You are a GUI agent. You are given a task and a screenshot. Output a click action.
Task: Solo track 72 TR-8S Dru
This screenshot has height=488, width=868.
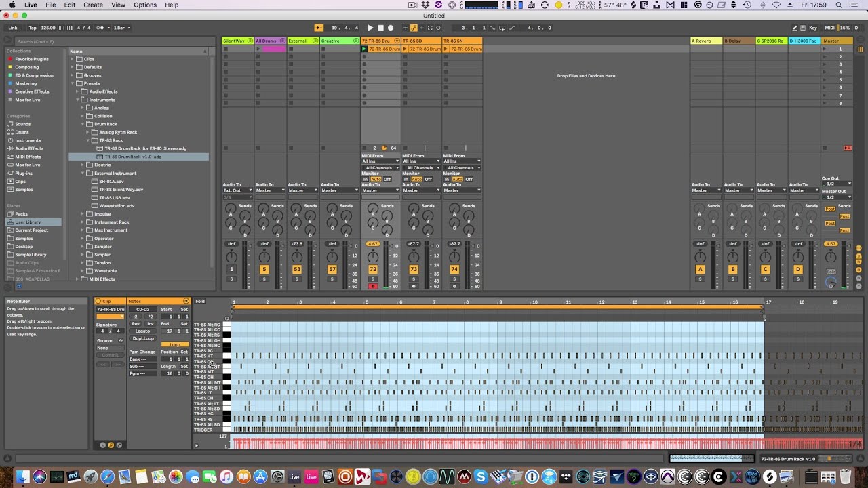click(x=373, y=279)
